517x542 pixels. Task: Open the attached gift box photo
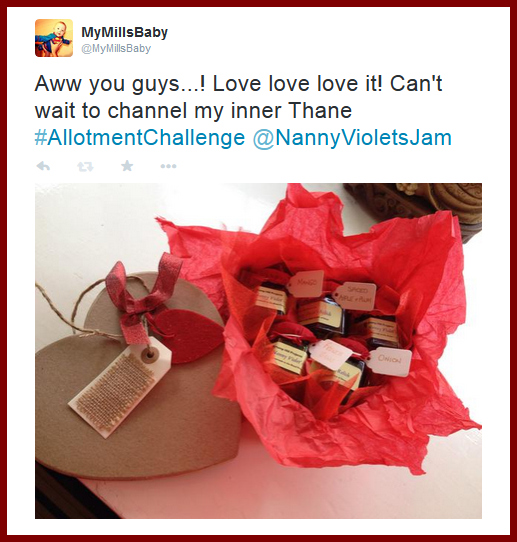pyautogui.click(x=258, y=351)
